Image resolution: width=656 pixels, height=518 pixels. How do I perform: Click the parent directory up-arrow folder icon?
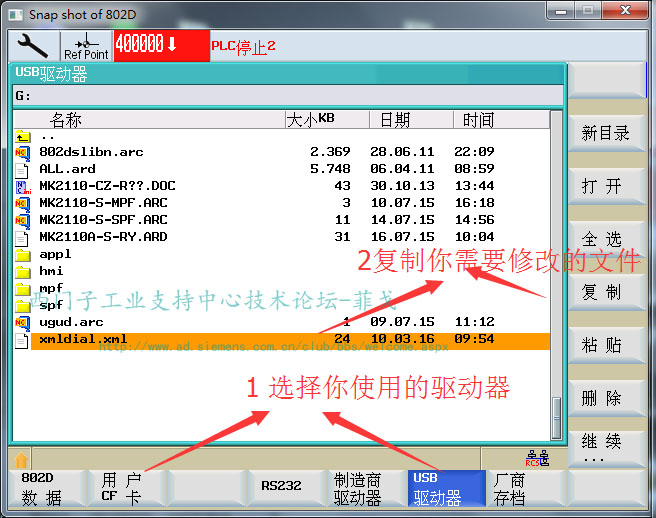(23, 136)
